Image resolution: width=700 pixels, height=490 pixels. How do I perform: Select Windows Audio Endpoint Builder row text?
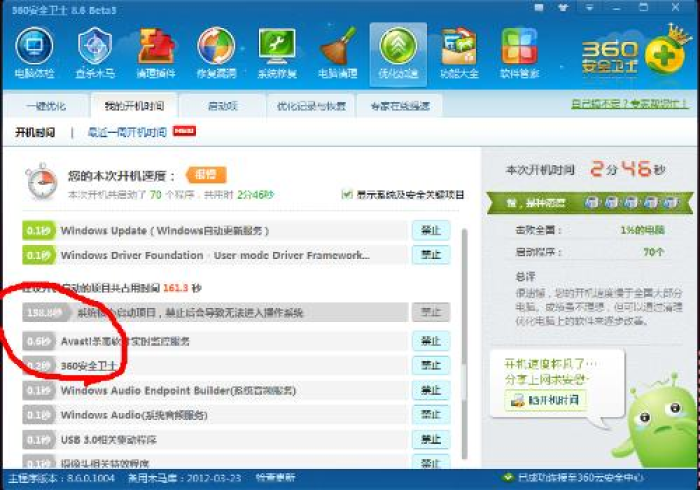coord(178,390)
